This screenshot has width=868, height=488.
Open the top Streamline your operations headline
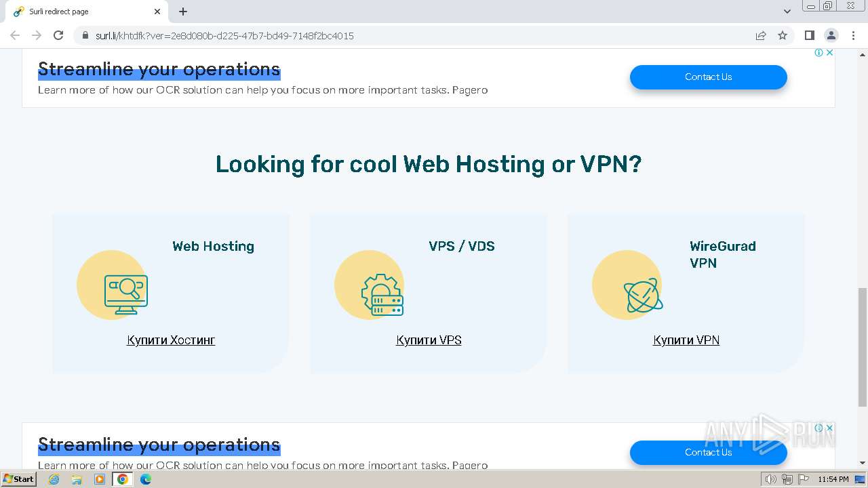click(159, 69)
